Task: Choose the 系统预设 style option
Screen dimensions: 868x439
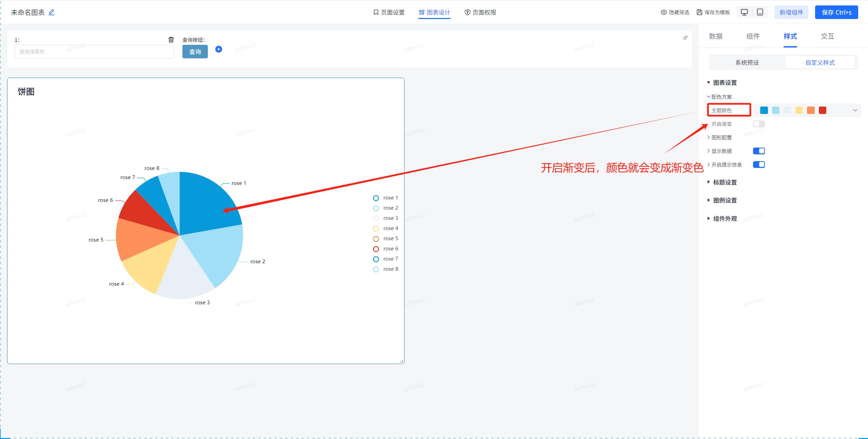Action: tap(747, 62)
